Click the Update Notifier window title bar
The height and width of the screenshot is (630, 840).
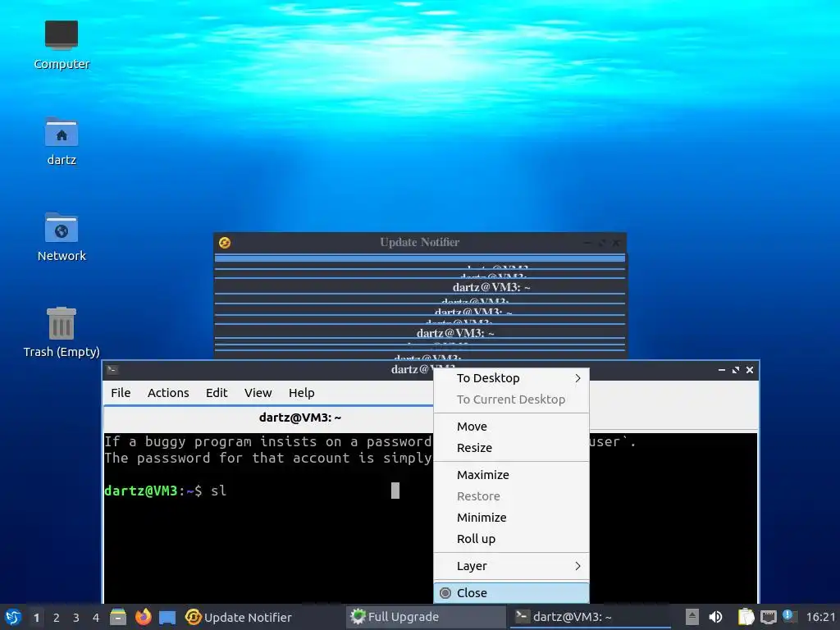419,242
